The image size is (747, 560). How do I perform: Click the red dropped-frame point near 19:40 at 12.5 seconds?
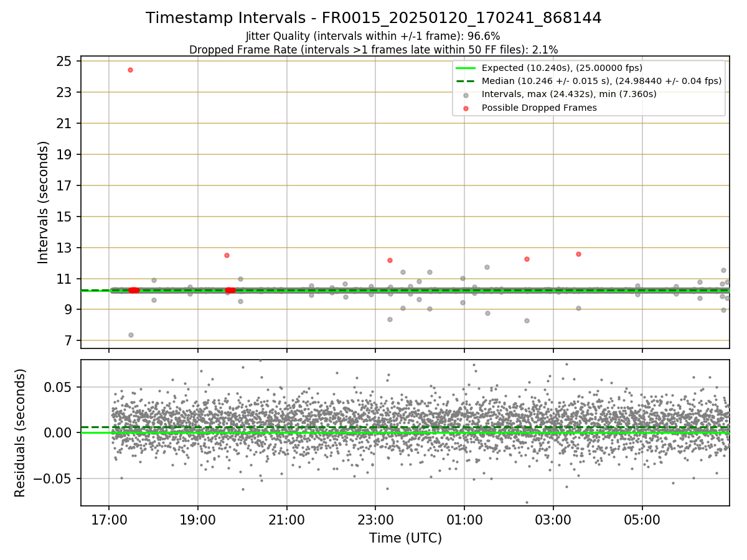coord(227,255)
